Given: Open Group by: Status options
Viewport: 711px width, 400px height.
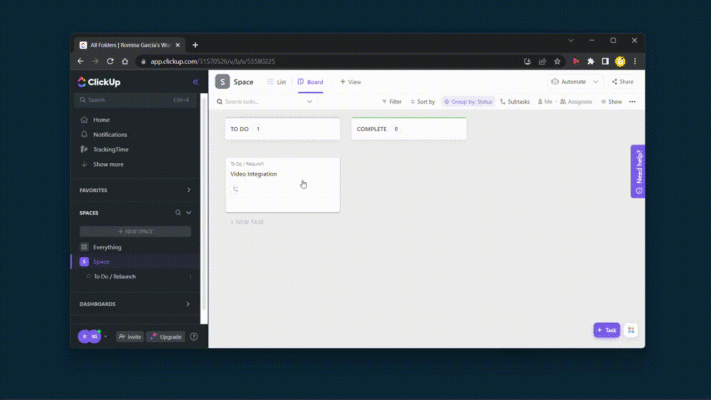Looking at the screenshot, I should click(468, 102).
